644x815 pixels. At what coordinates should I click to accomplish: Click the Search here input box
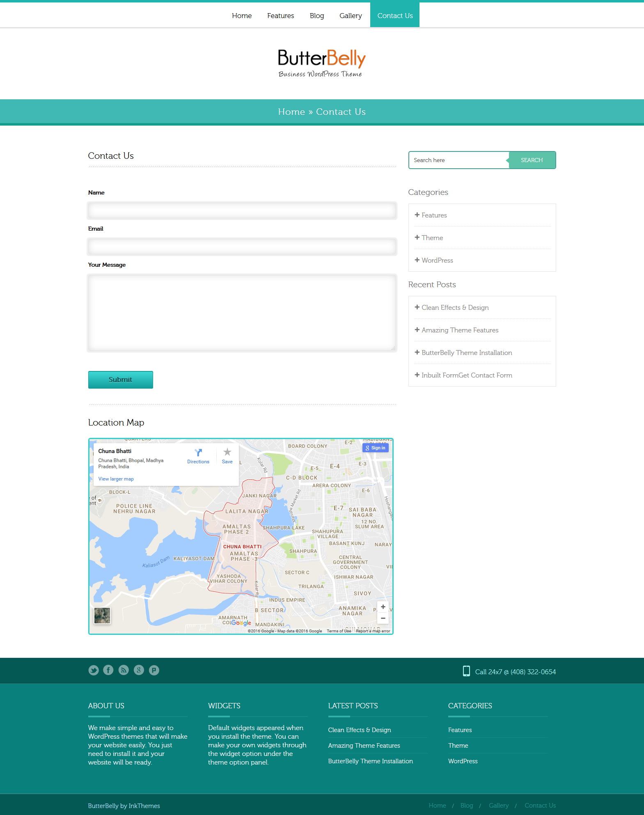(459, 160)
